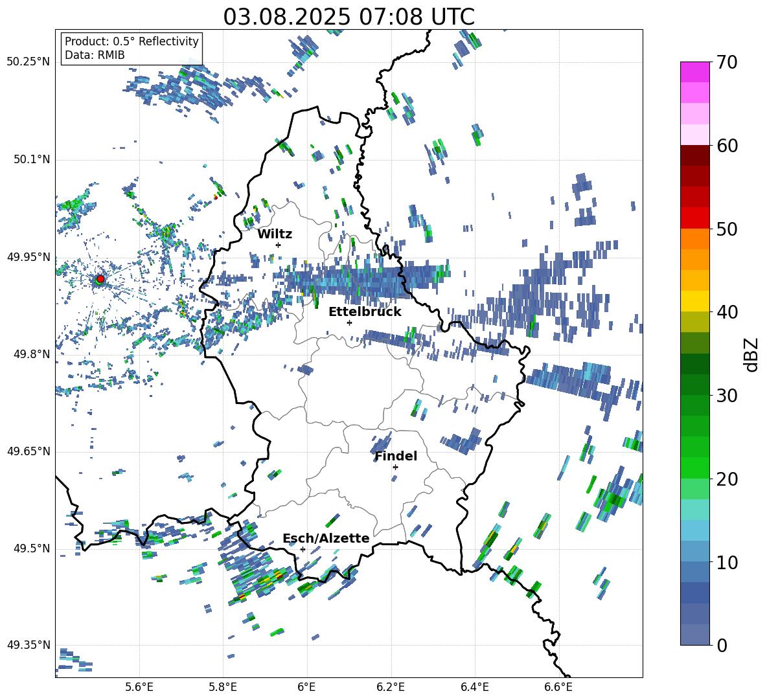Click the 20 tick label on colorbar
Screen dimensions: 767x700
(727, 479)
